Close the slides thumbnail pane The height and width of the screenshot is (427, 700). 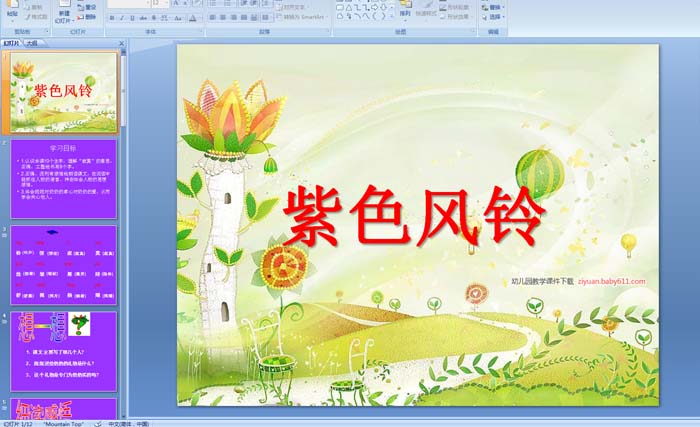pos(121,43)
